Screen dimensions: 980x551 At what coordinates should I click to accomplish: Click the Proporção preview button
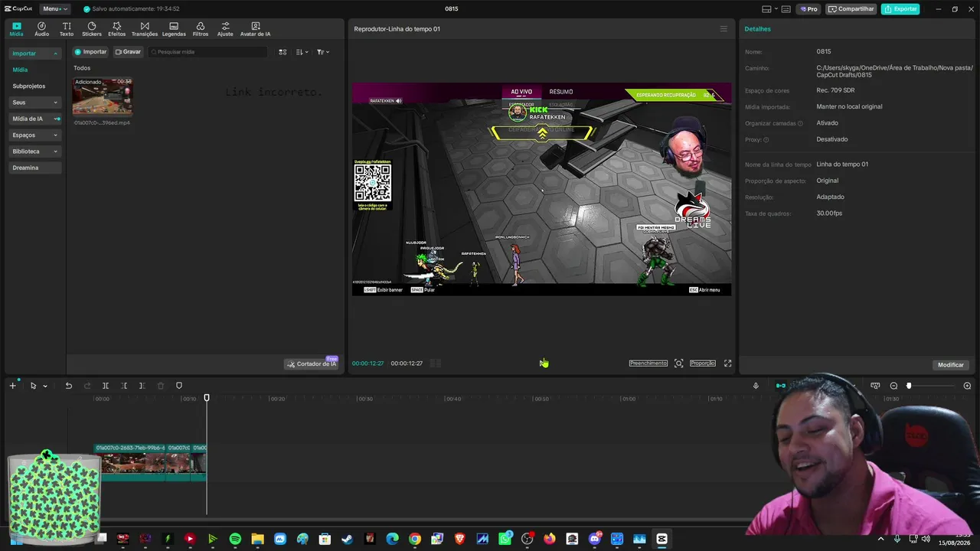(703, 364)
